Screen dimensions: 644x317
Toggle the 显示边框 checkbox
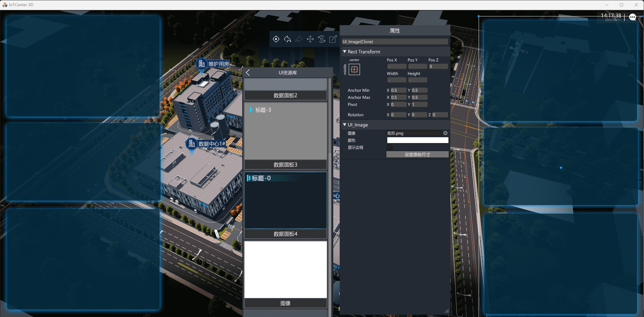(390, 147)
